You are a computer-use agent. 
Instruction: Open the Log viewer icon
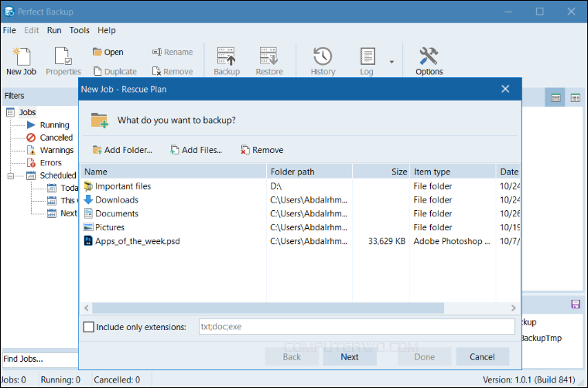point(367,61)
